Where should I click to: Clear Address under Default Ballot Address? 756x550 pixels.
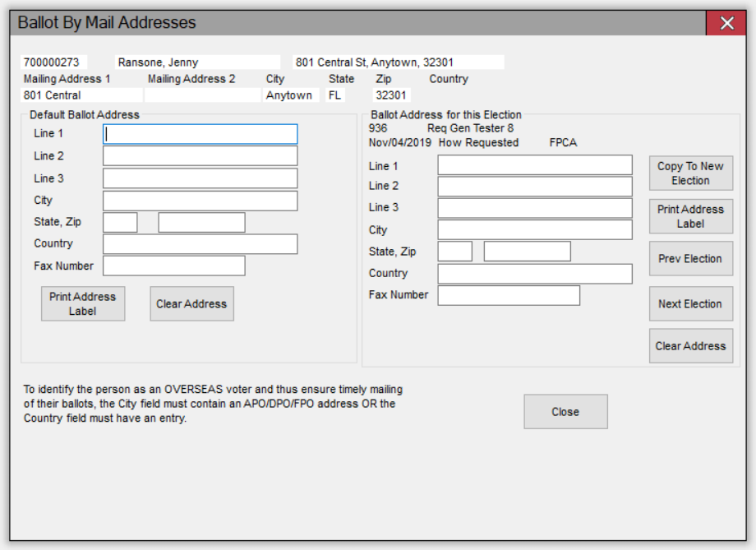point(192,303)
